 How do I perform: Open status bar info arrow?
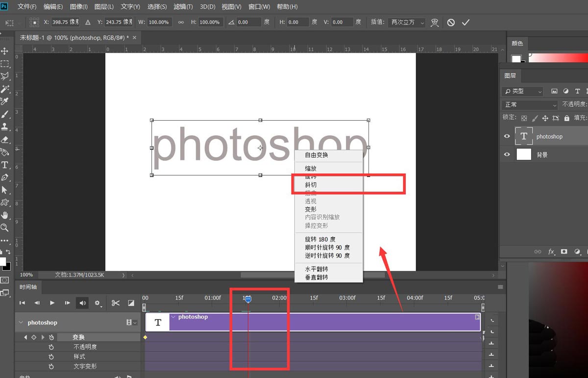[x=123, y=275]
